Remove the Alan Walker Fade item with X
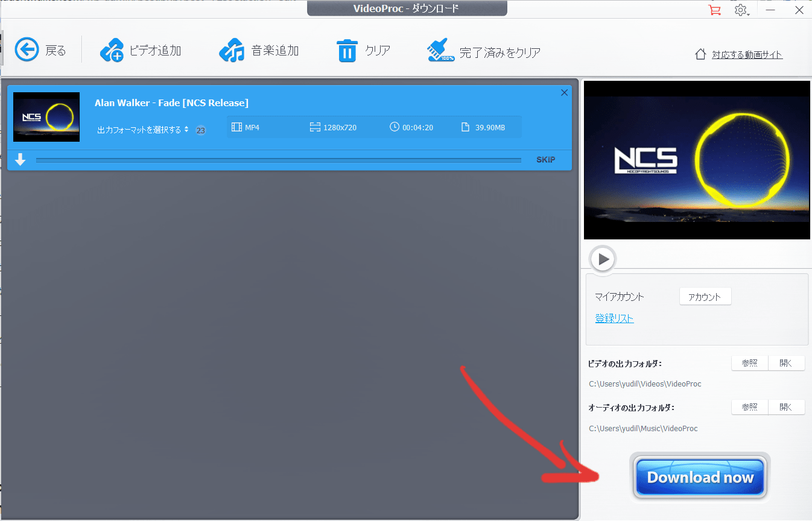812x521 pixels. pyautogui.click(x=565, y=92)
